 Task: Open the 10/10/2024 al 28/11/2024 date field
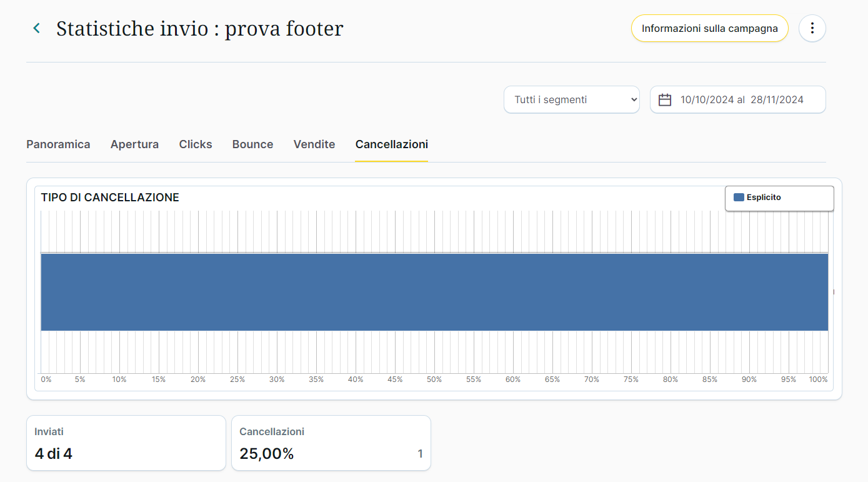pyautogui.click(x=742, y=100)
